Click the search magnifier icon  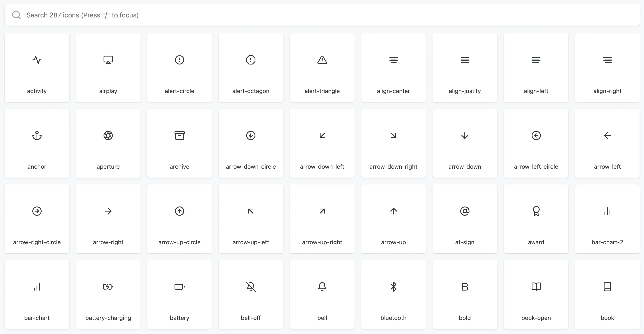(x=16, y=15)
